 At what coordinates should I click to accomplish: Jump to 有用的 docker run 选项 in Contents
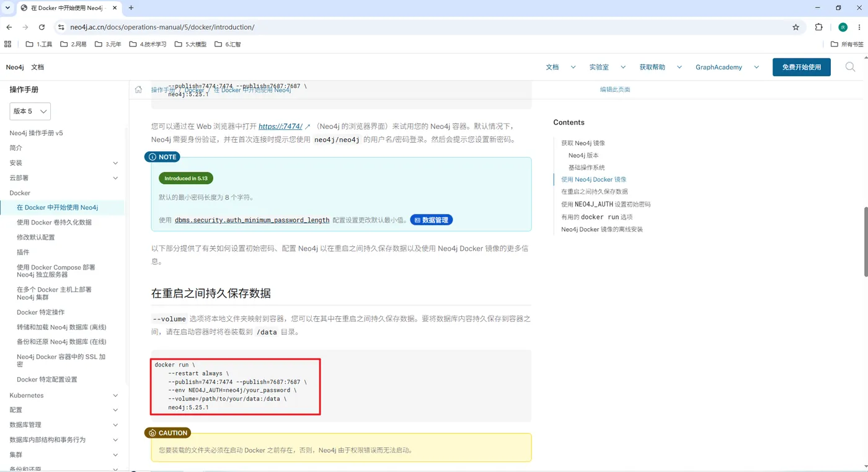(x=596, y=217)
